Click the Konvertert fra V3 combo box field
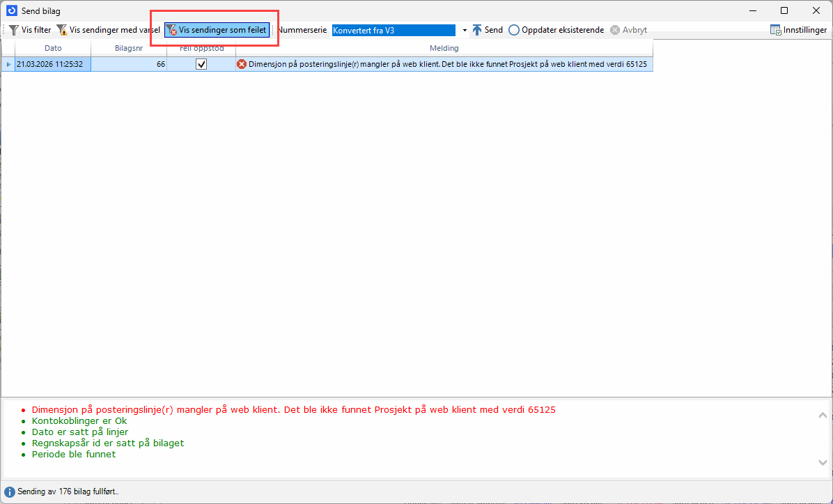The width and height of the screenshot is (833, 504). click(x=393, y=31)
